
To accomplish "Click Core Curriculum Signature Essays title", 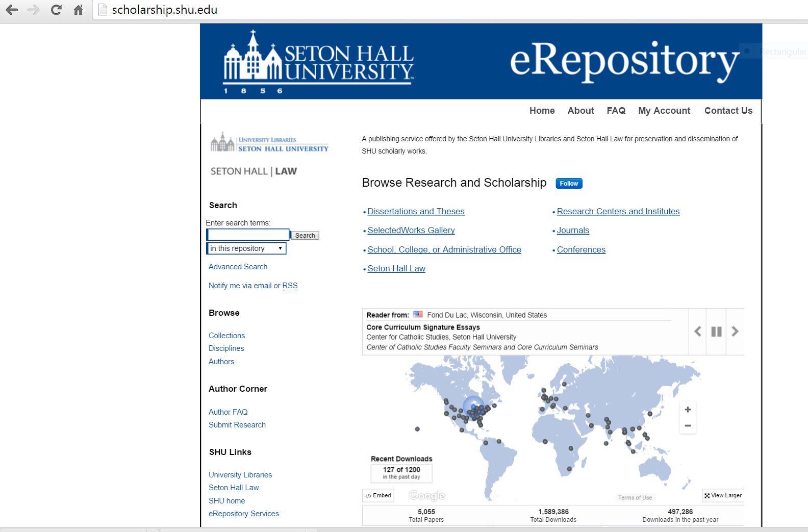I will pyautogui.click(x=423, y=327).
